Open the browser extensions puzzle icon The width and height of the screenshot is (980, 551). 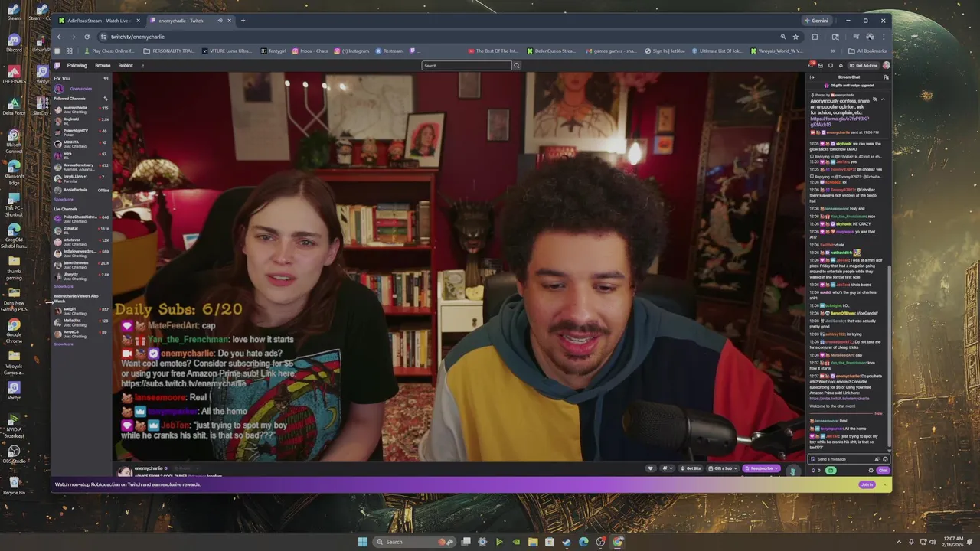pos(815,37)
